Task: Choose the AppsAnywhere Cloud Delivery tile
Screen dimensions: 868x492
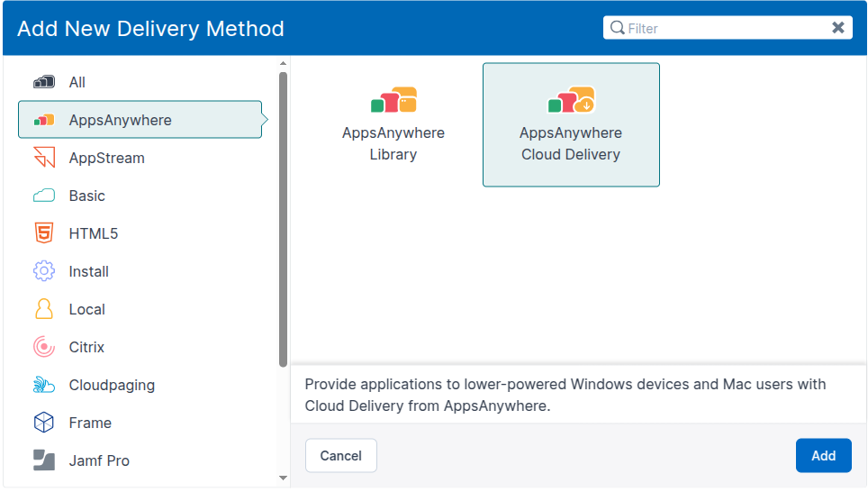Action: pyautogui.click(x=571, y=124)
